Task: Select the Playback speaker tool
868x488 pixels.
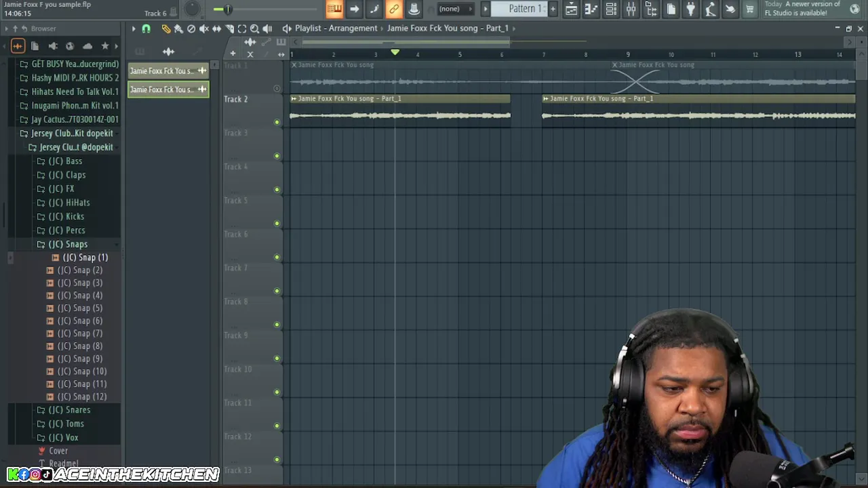Action: pos(267,28)
